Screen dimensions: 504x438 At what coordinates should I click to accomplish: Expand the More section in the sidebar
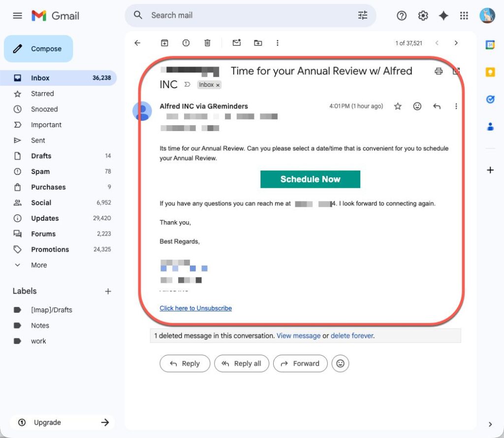(39, 265)
